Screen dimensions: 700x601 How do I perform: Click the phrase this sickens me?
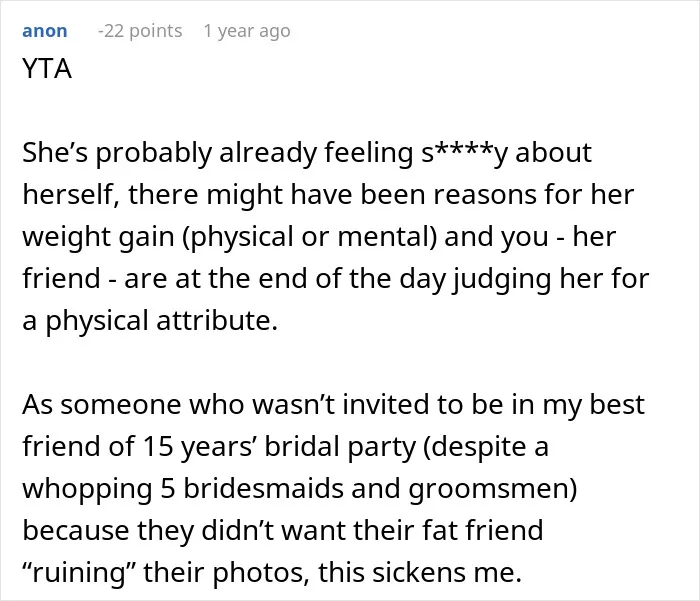tap(420, 572)
